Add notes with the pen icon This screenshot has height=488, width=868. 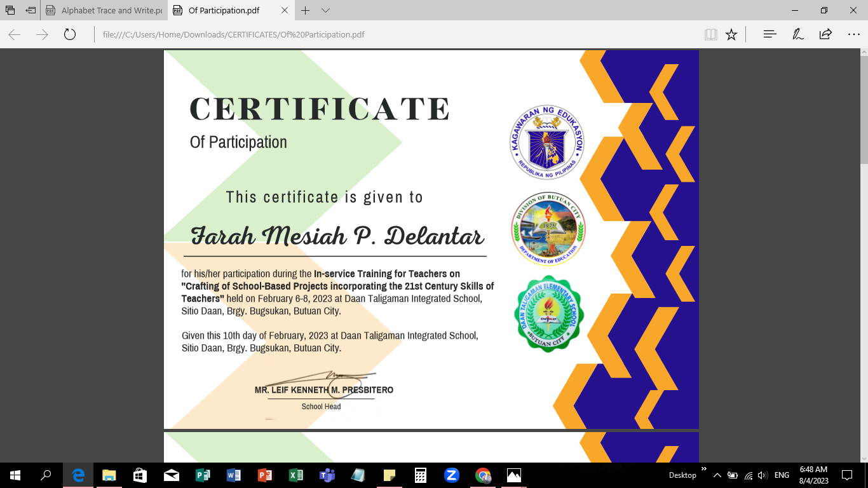798,34
